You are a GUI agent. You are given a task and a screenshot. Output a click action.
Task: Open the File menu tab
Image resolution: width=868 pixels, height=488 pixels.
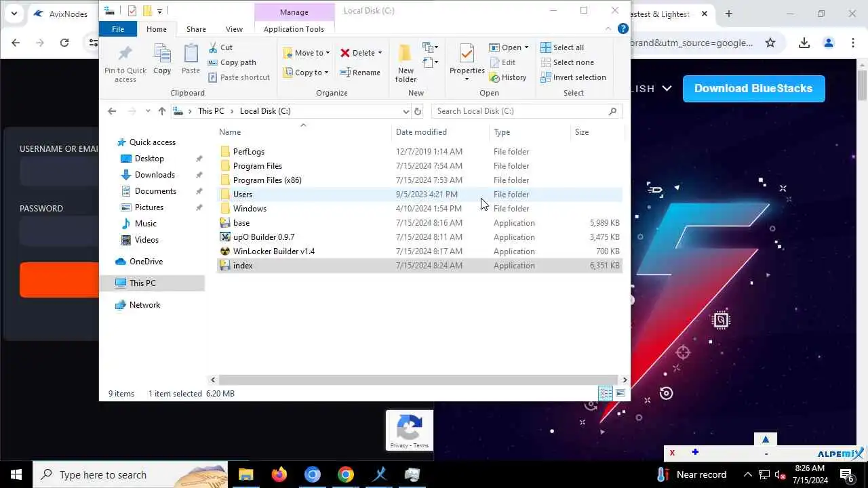click(x=118, y=29)
